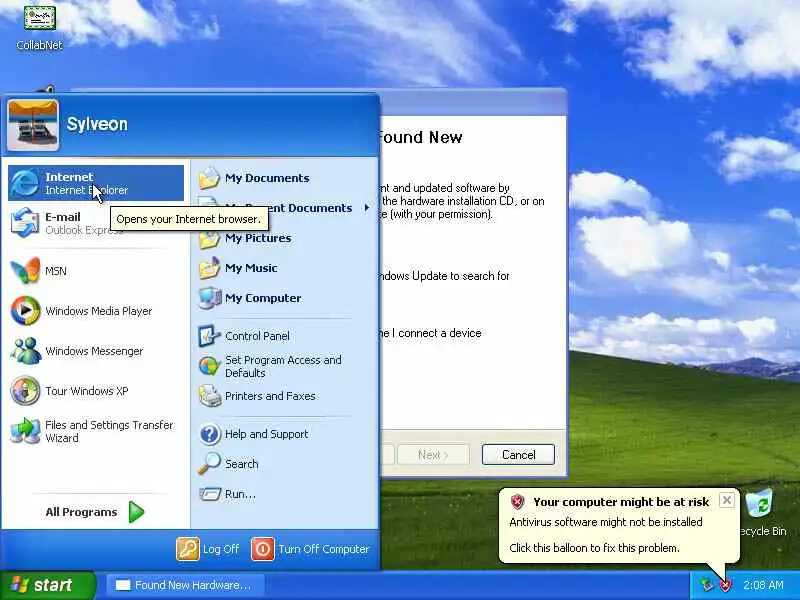Click the 2:08 AM taskbar clock
Viewport: 800px width, 600px height.
tap(763, 585)
